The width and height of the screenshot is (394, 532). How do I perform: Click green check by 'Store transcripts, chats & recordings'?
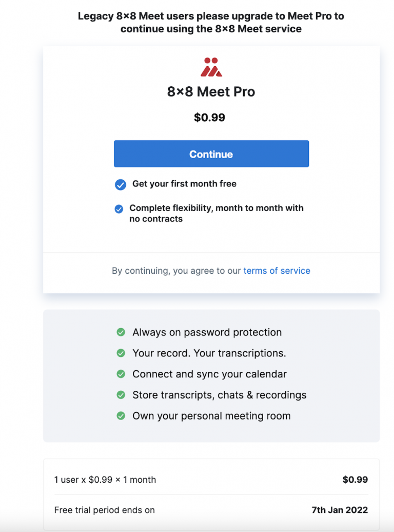pyautogui.click(x=121, y=395)
